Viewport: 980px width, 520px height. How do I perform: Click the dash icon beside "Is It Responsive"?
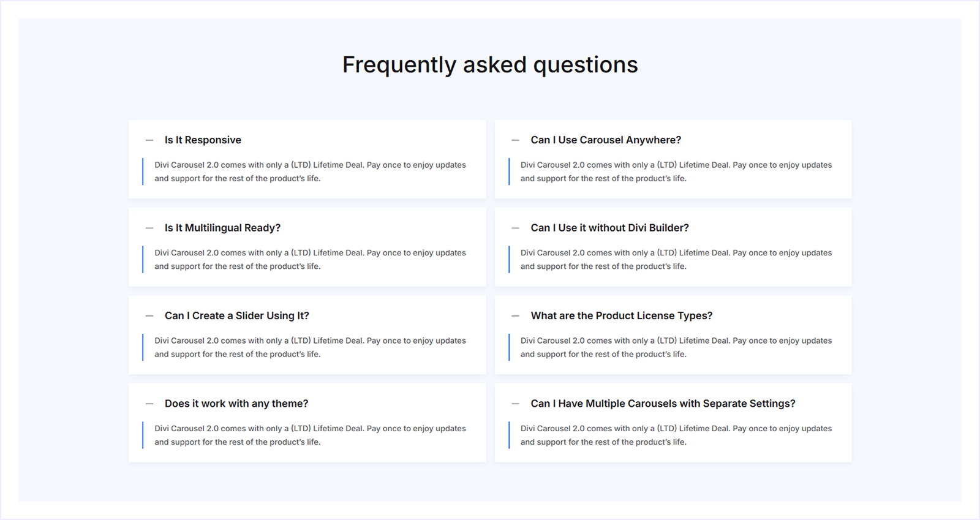(x=148, y=140)
